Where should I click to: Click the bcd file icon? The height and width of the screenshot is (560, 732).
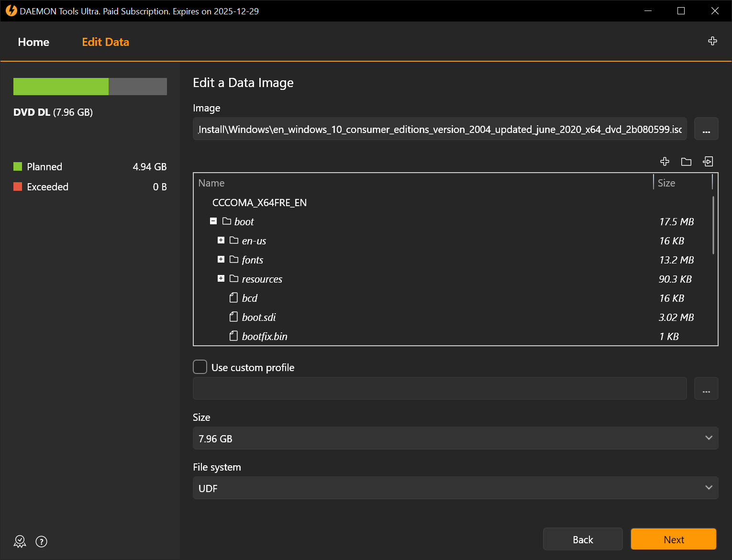(x=233, y=298)
